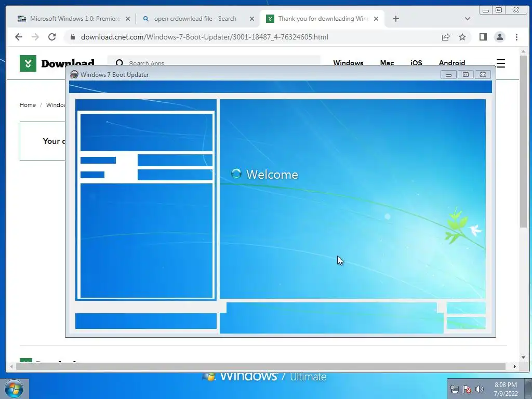
Task: Open the Chrome three-dot menu
Action: pyautogui.click(x=516, y=37)
